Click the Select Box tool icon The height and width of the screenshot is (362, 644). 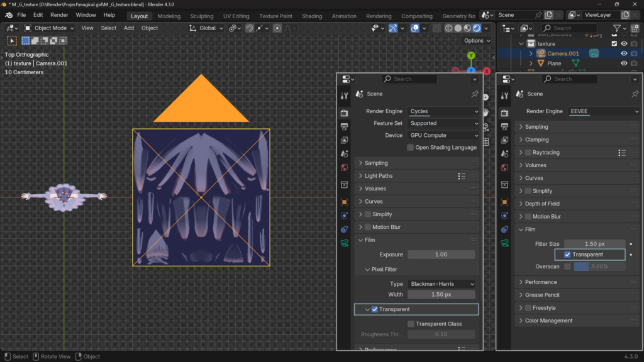pos(12,41)
